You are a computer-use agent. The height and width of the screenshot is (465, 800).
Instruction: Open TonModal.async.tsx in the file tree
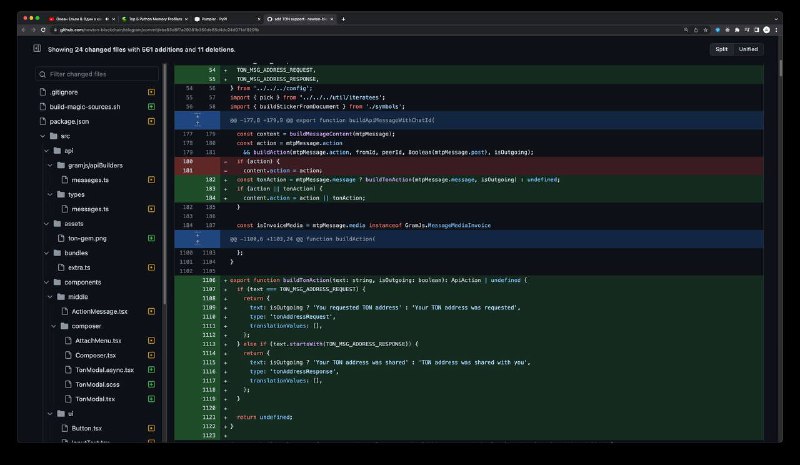point(105,370)
